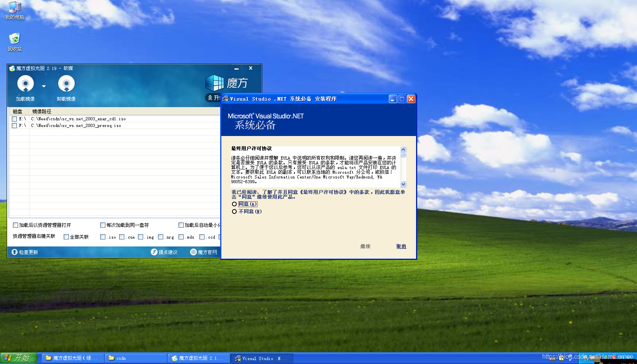Toggle the .mds association checkbox
The image size is (637, 364).
181,237
